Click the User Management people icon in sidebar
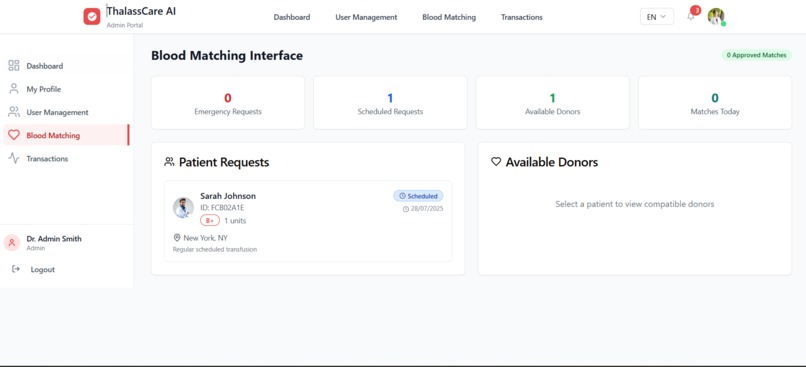 pyautogui.click(x=14, y=112)
